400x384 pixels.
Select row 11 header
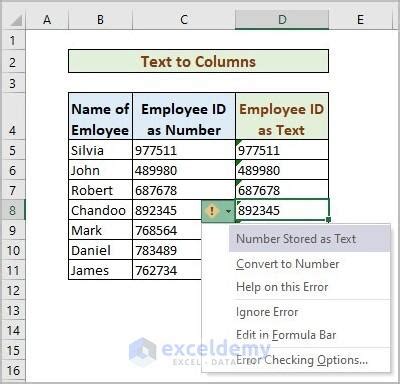(x=13, y=270)
